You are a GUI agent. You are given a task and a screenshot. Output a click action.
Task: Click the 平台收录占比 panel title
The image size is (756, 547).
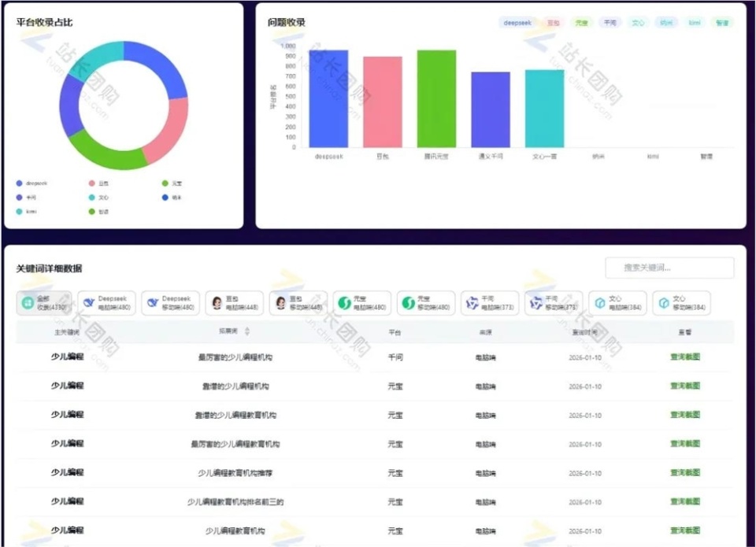coord(44,22)
